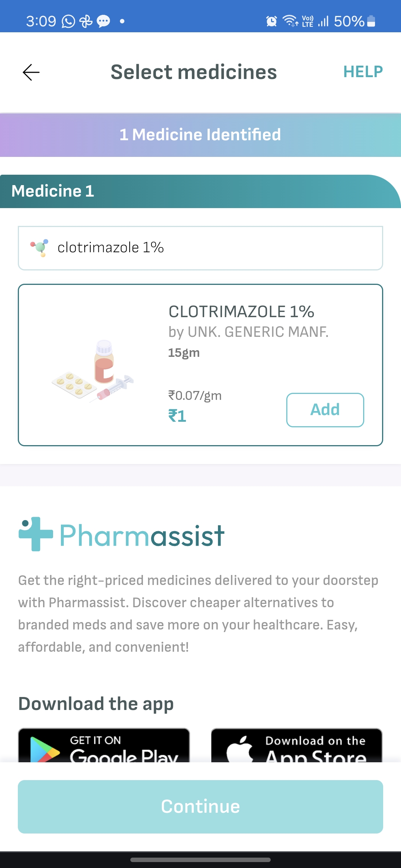The height and width of the screenshot is (868, 401).
Task: Select the Medicine 1 section header
Action: pyautogui.click(x=200, y=191)
